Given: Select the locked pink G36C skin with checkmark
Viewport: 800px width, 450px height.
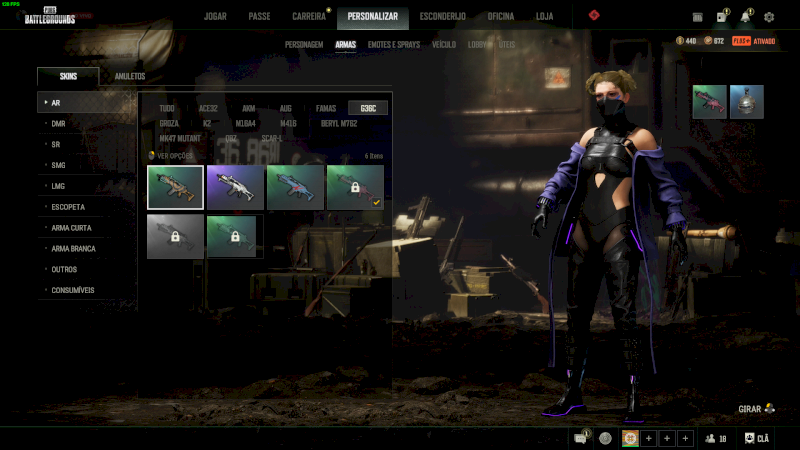Looking at the screenshot, I should [355, 187].
